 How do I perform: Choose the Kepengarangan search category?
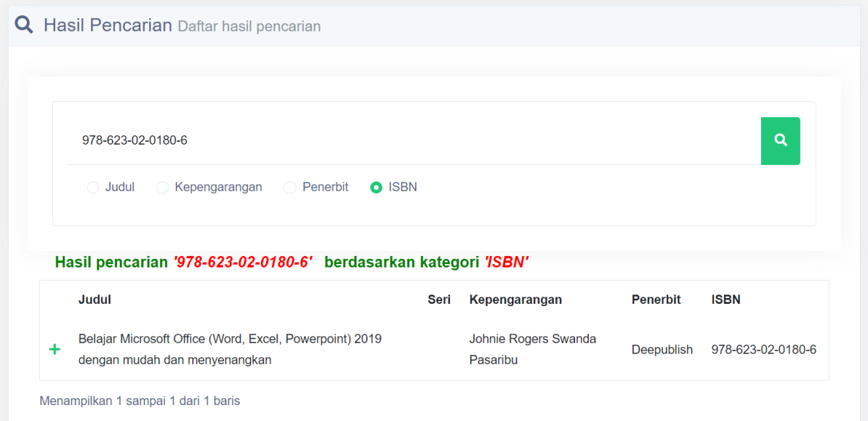pyautogui.click(x=162, y=187)
